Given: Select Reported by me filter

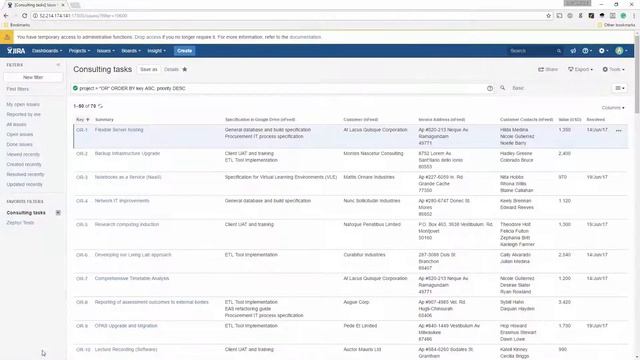Looking at the screenshot, I should coord(23,115).
